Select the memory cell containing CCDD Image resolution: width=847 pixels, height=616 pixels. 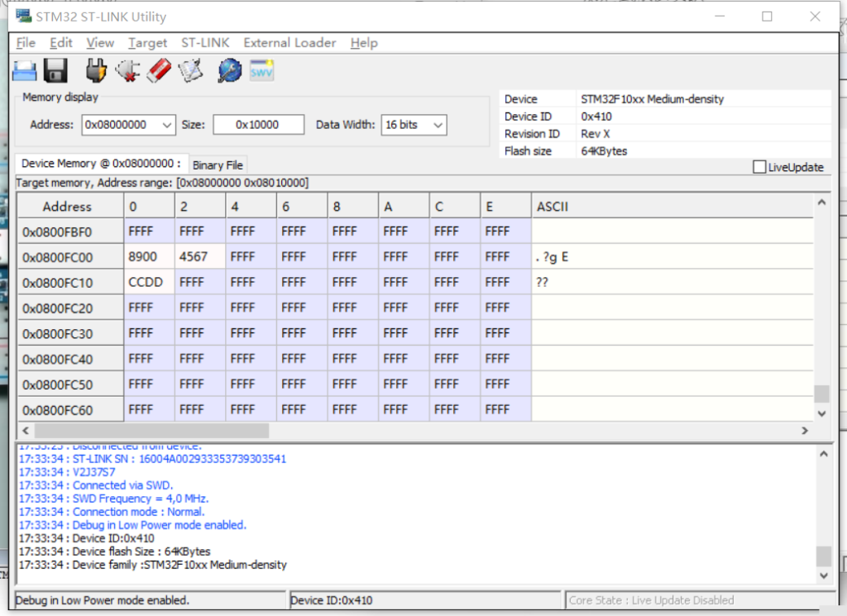tap(150, 282)
